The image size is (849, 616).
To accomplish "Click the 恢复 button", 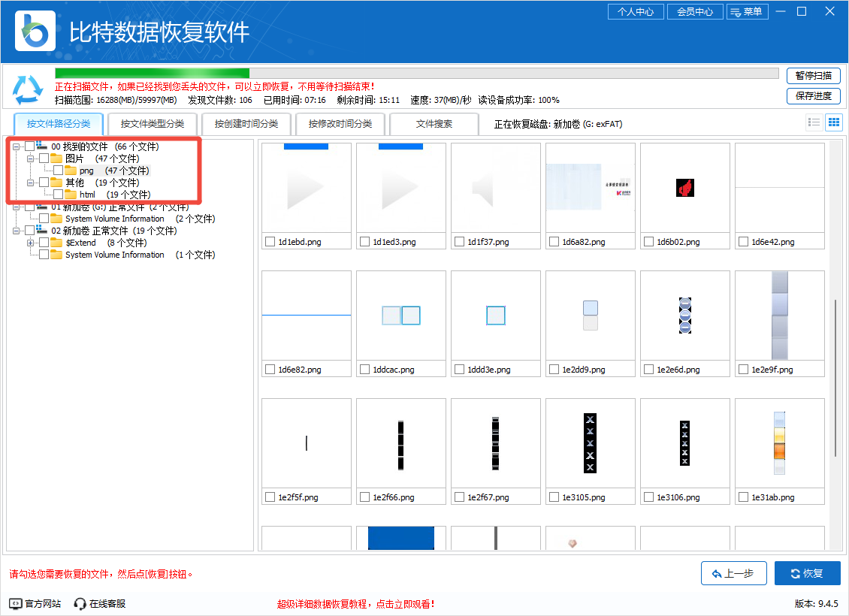I will (808, 573).
